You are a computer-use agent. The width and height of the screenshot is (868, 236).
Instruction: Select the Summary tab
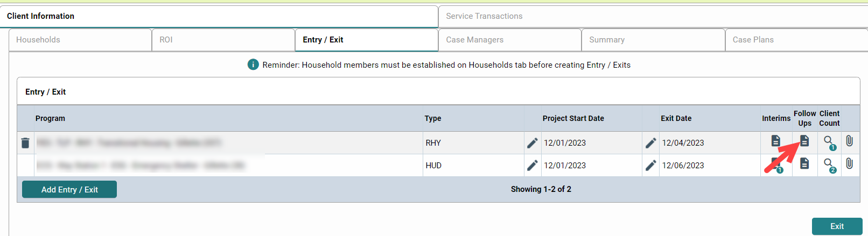click(x=653, y=40)
